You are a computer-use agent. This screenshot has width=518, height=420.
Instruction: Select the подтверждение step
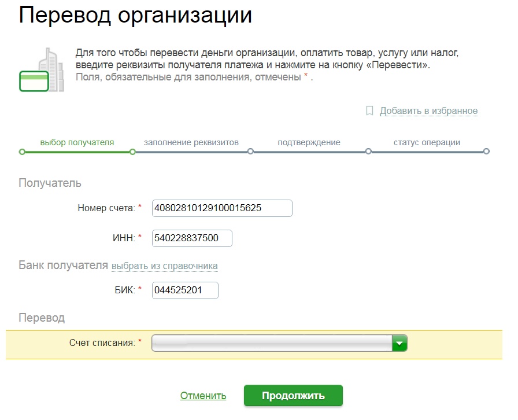point(309,142)
